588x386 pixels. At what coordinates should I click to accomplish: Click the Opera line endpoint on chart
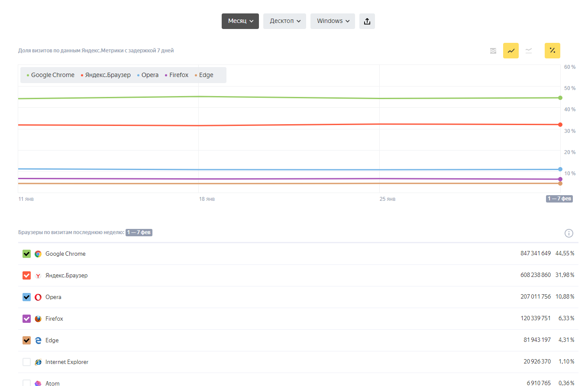pos(560,169)
